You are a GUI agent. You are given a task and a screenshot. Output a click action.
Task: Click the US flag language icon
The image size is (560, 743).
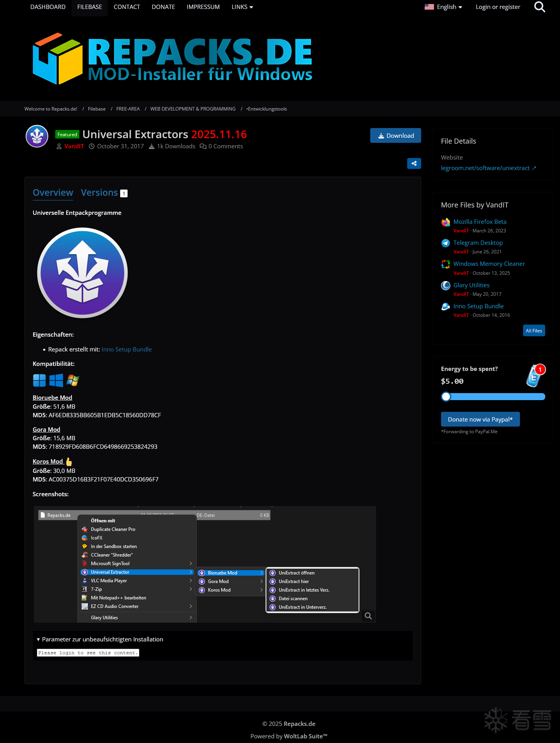(429, 7)
